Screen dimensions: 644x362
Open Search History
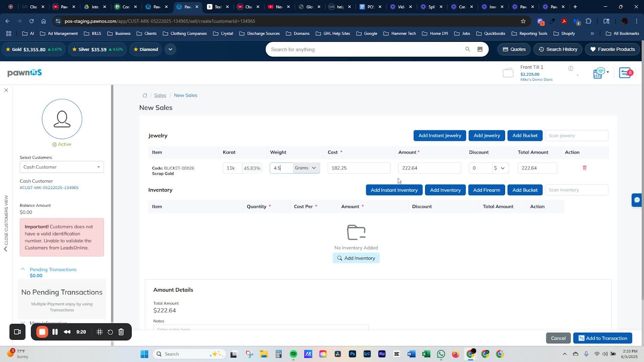coord(558,49)
